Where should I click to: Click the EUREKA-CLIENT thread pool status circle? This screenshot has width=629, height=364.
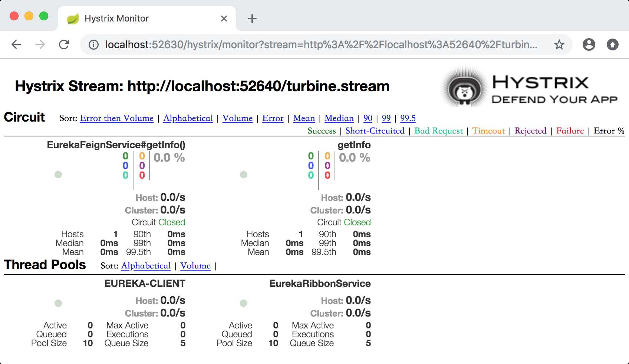(58, 303)
